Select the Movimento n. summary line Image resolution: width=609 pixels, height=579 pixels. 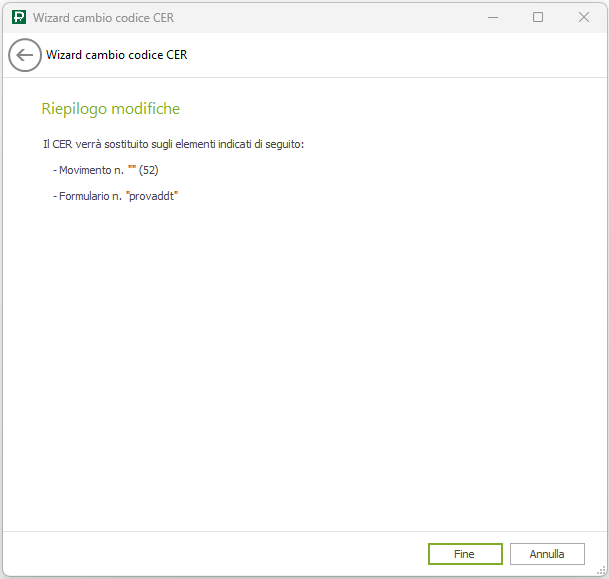point(105,170)
